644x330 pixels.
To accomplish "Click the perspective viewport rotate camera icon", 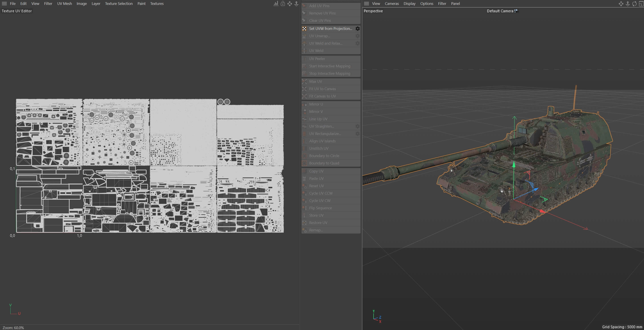I will 634,4.
